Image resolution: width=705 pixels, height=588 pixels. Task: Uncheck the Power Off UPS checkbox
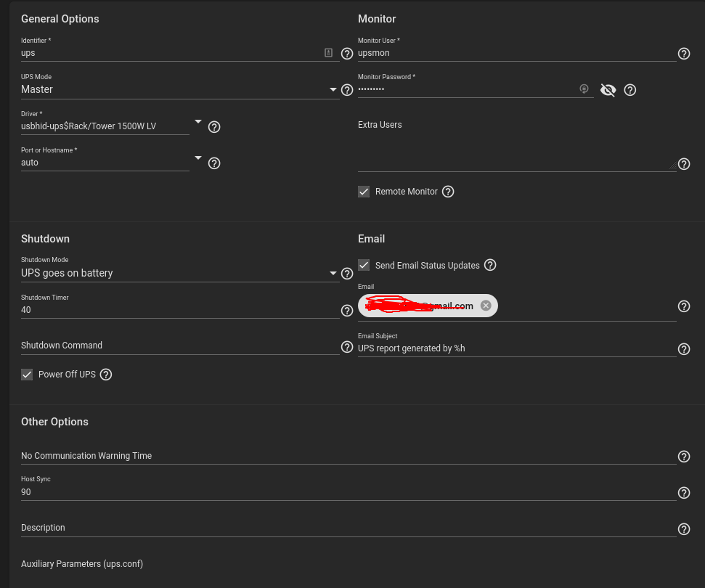coord(27,375)
